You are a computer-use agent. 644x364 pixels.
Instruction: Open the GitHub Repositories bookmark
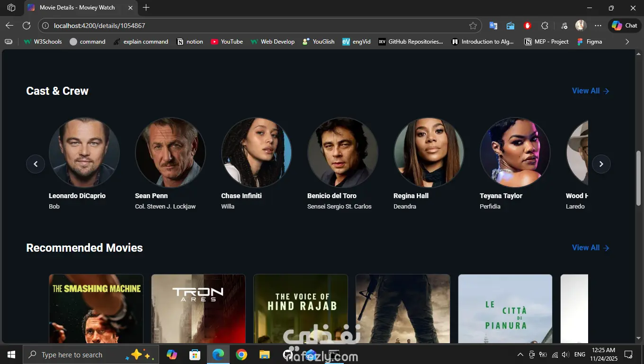click(x=411, y=42)
